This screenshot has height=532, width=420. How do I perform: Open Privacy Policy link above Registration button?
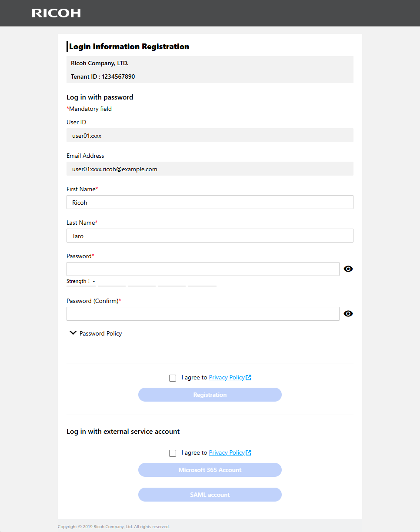click(227, 378)
